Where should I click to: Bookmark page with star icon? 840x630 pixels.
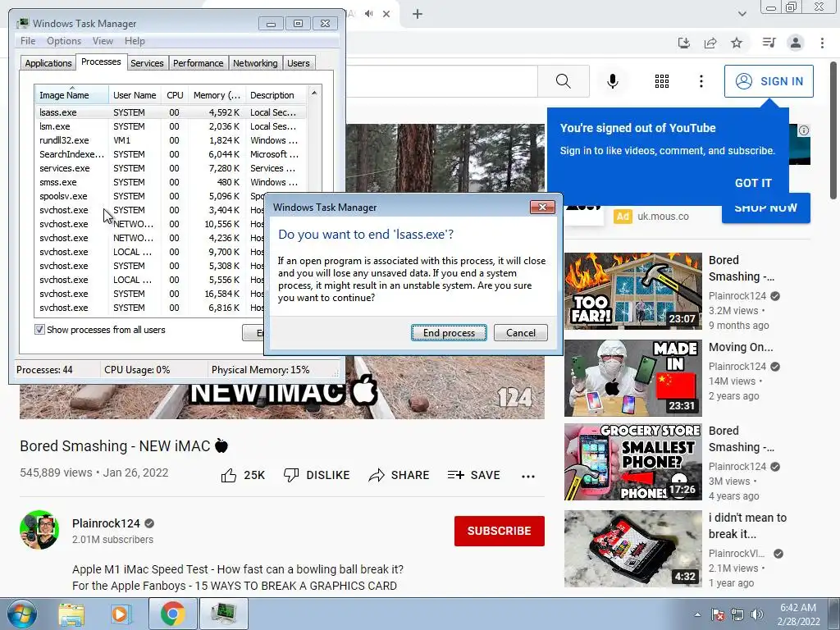737,43
